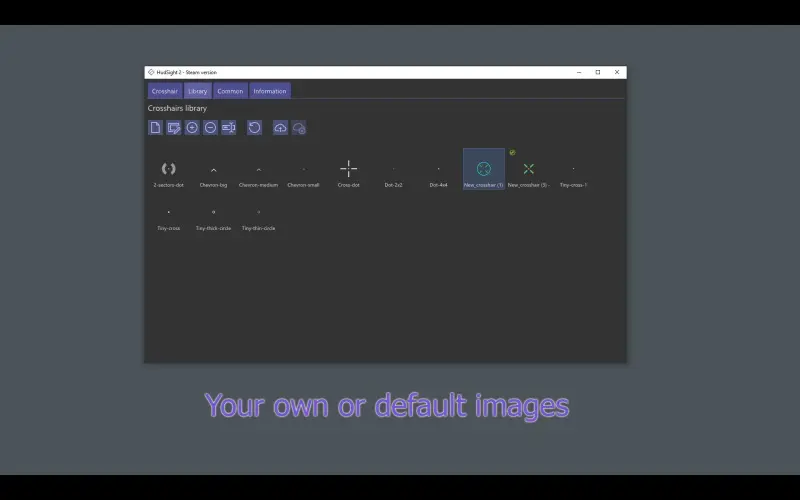Close the HudSight 2 window
800x500 pixels.
click(617, 72)
